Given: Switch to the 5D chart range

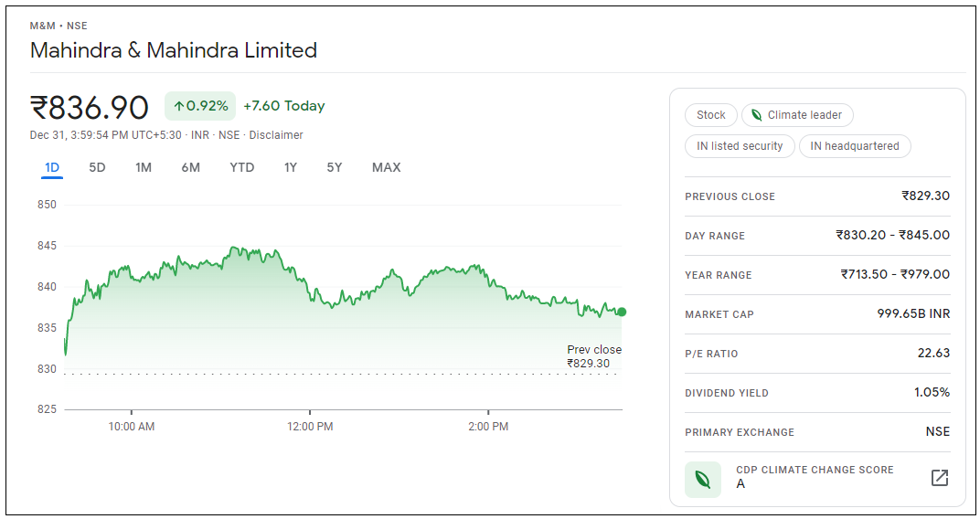Looking at the screenshot, I should [97, 167].
